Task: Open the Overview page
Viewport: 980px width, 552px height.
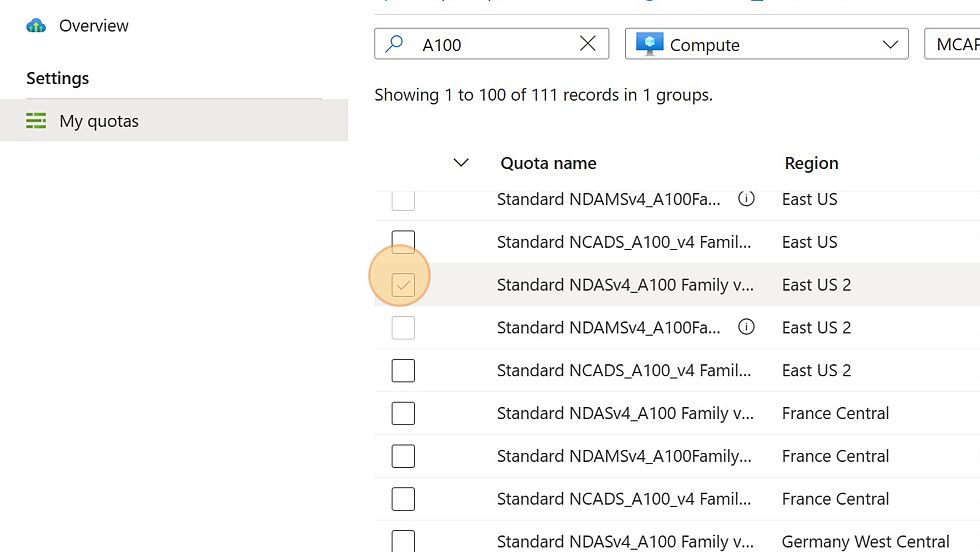Action: coord(94,26)
